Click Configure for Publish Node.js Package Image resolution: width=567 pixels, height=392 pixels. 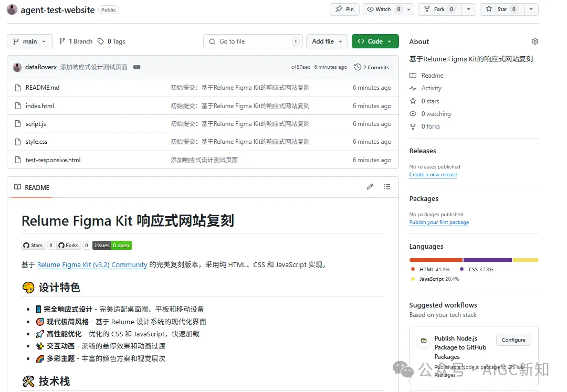513,340
